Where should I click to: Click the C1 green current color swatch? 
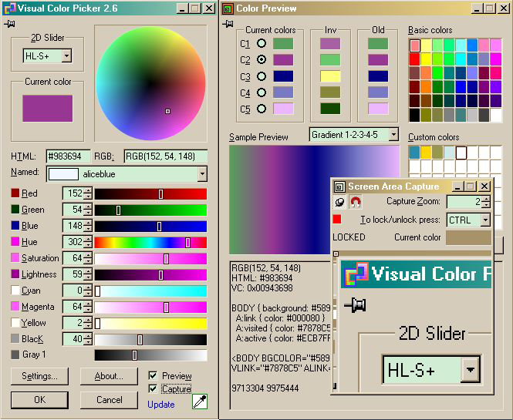pos(283,43)
